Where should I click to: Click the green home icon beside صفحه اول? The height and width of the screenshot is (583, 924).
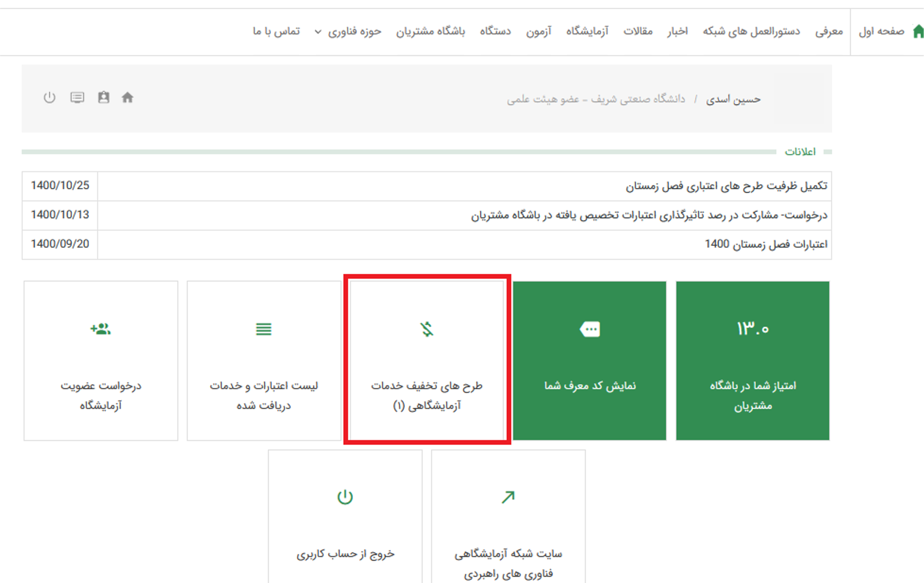tap(918, 32)
